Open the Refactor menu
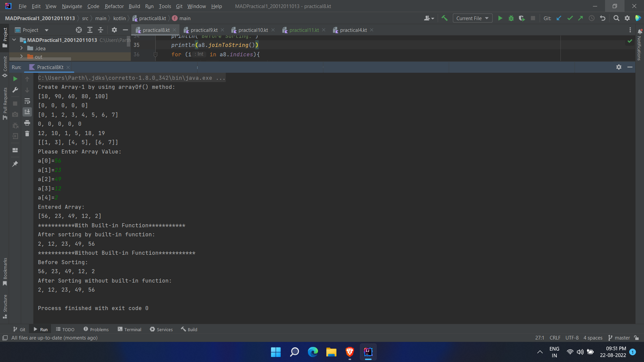Viewport: 644px width, 362px height. tap(114, 6)
